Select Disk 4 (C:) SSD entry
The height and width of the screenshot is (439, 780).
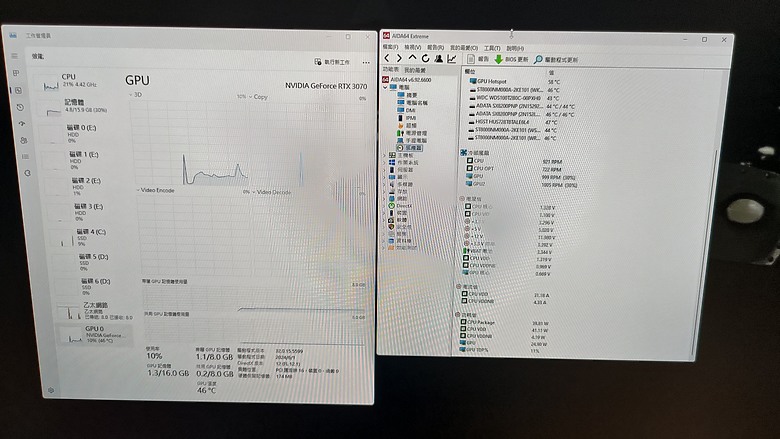(x=92, y=237)
